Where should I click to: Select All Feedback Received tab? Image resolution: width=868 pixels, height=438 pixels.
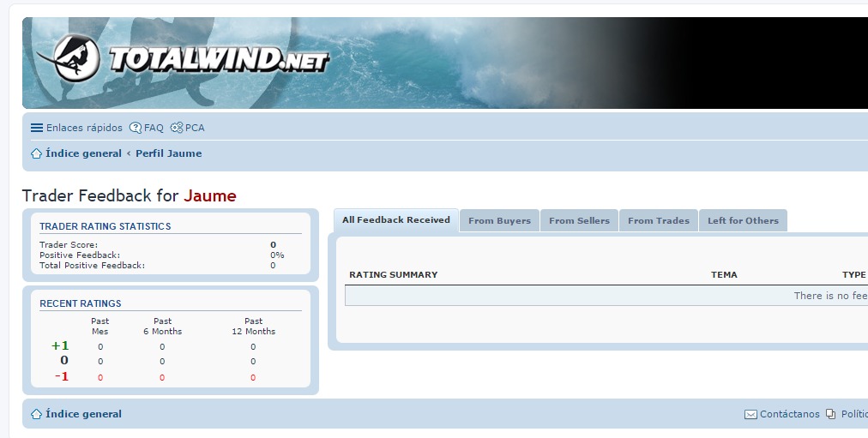[x=395, y=220]
